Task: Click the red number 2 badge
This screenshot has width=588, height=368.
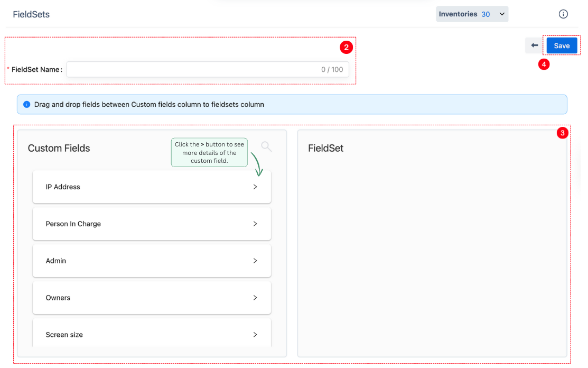Action: point(346,47)
